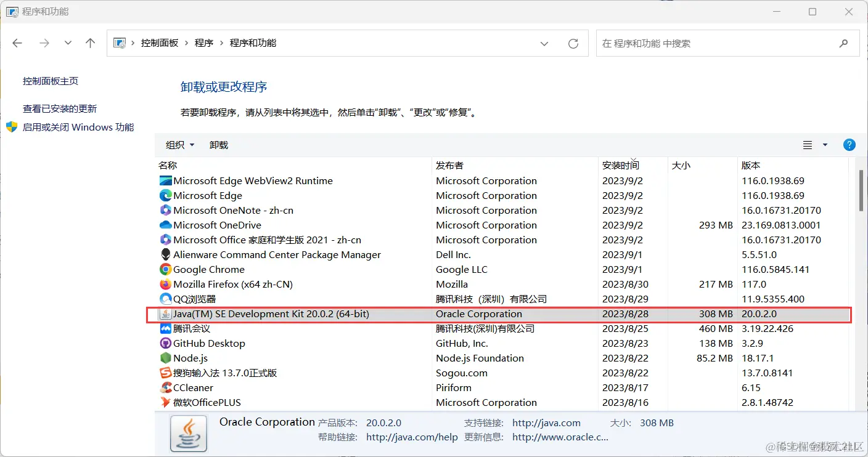Click the Mozilla Firefox icon
Image resolution: width=868 pixels, height=457 pixels.
point(165,285)
